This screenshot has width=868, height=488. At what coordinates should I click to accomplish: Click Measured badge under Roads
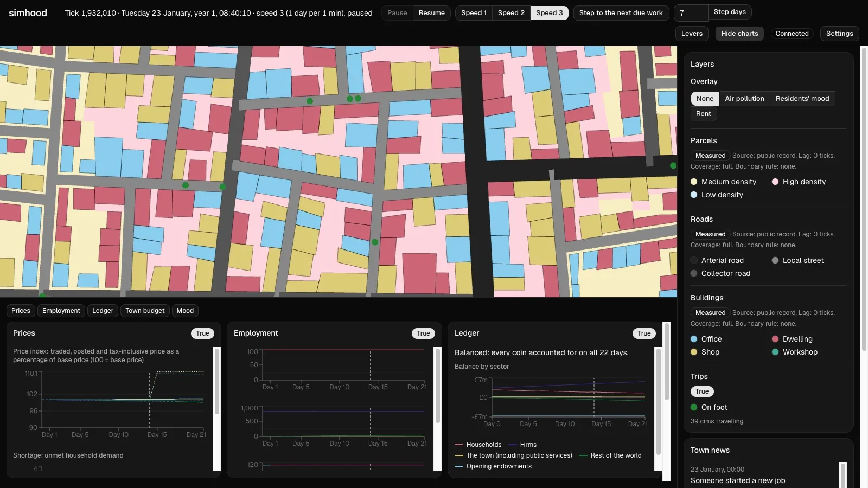click(x=710, y=234)
